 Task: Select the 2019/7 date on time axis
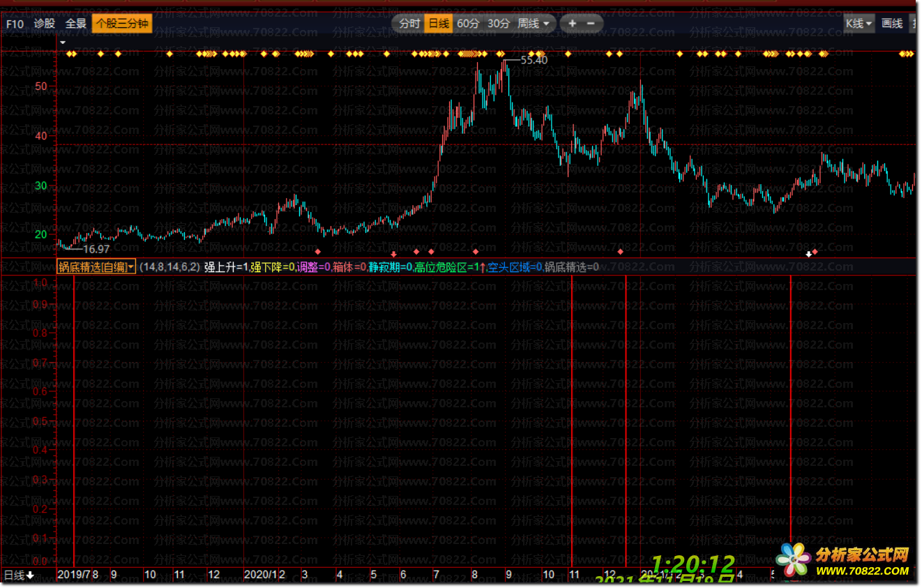click(75, 575)
